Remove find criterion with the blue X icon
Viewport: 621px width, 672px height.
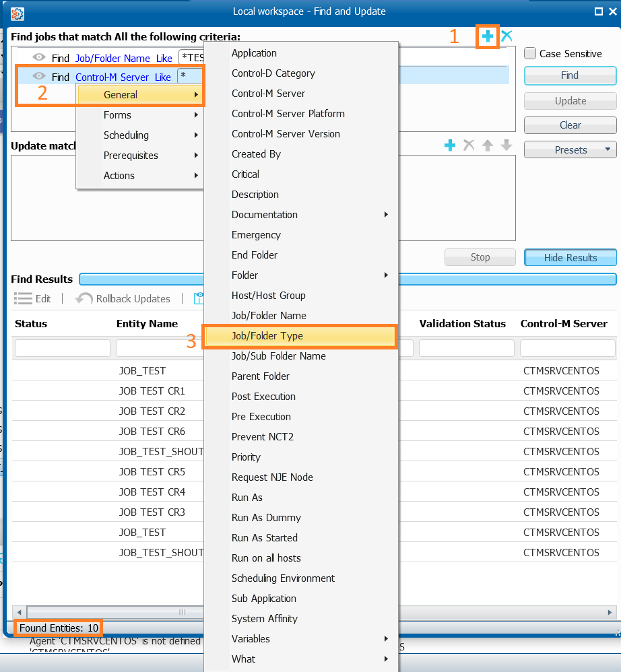point(506,36)
